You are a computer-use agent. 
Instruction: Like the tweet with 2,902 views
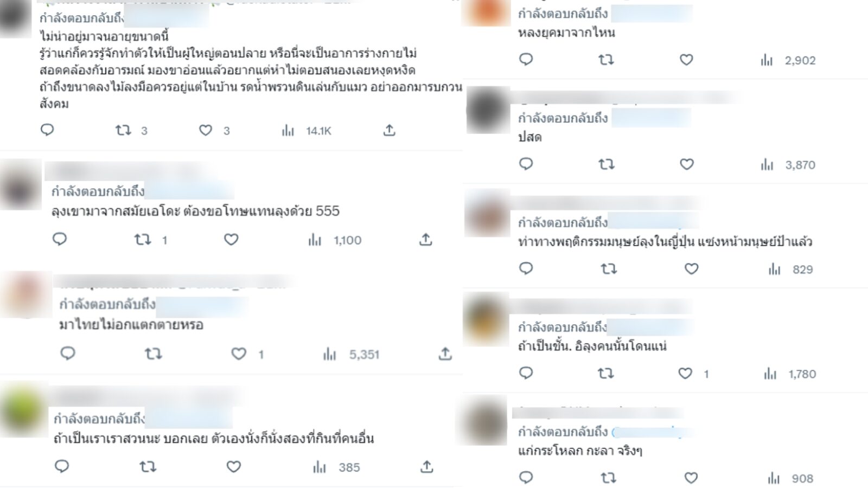[x=686, y=60]
